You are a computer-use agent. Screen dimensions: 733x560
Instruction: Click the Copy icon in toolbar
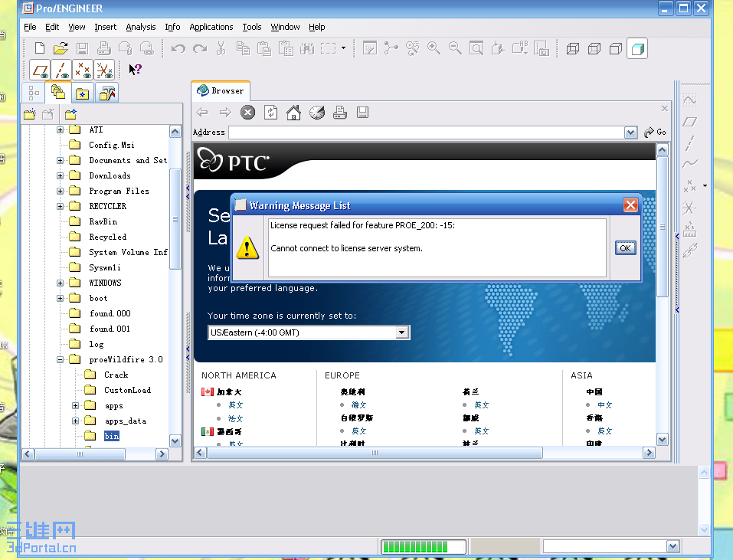click(x=243, y=48)
